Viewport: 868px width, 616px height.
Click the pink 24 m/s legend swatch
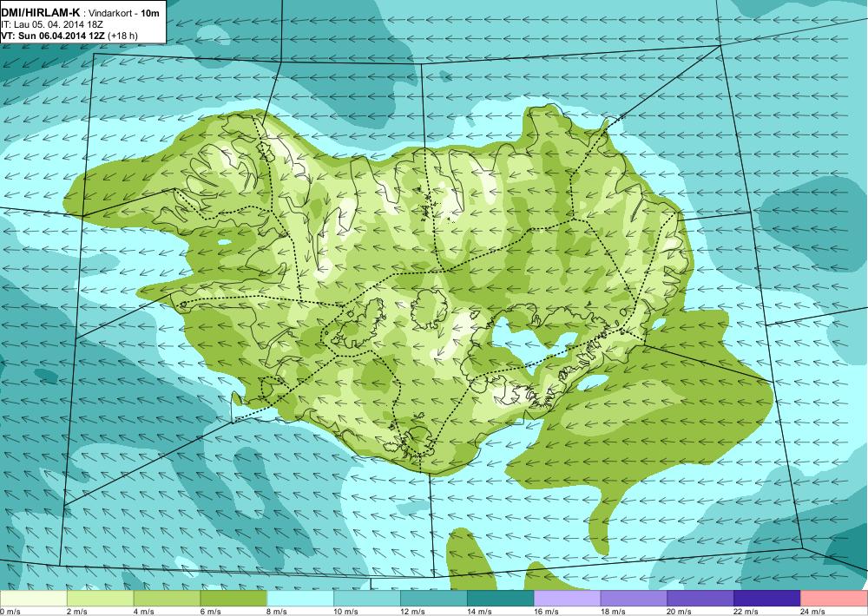834,599
